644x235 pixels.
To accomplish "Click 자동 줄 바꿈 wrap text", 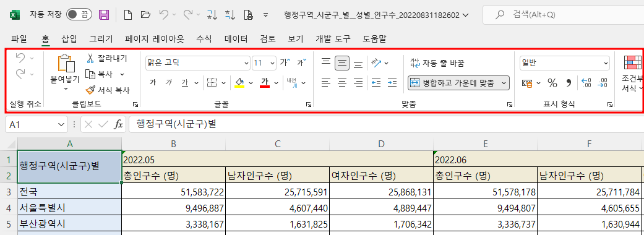I will [x=438, y=63].
